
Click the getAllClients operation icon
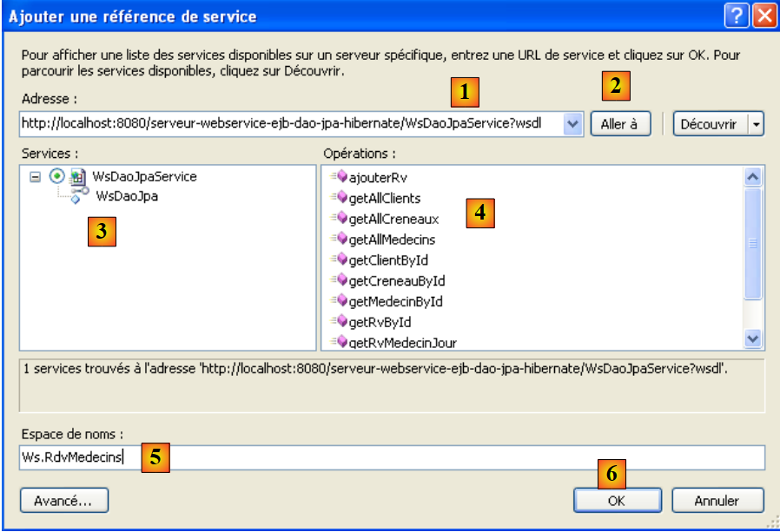pyautogui.click(x=339, y=198)
